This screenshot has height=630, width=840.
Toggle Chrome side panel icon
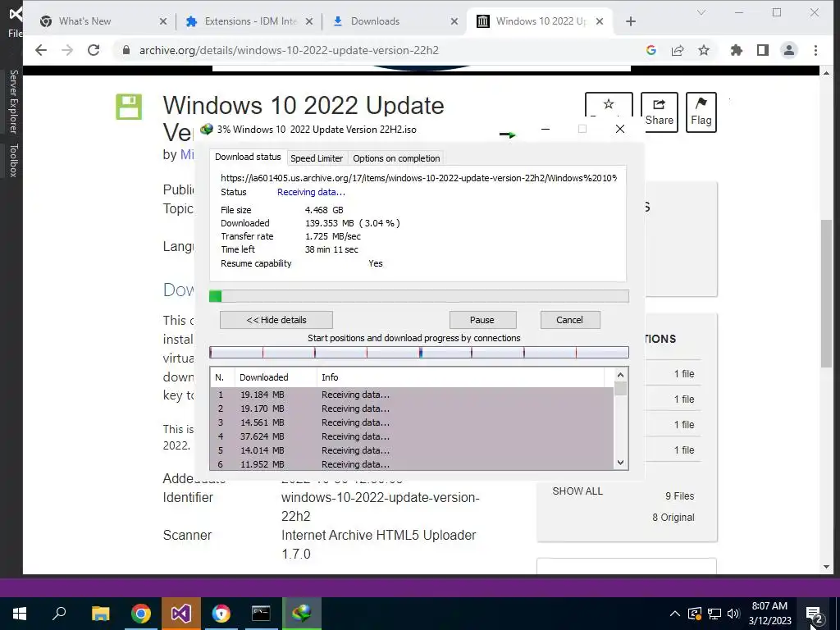(763, 50)
